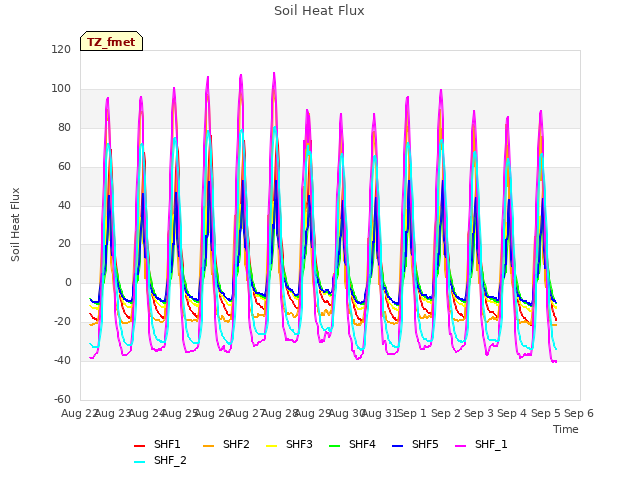This screenshot has height=480, width=640.
Task: Click the 80 y-axis tick value
Action: (64, 127)
